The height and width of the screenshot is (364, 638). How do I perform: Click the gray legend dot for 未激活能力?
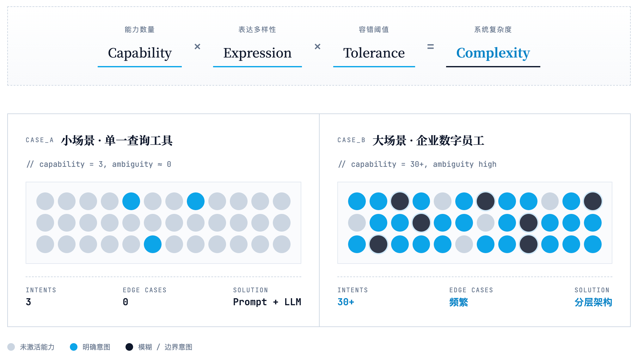11,347
